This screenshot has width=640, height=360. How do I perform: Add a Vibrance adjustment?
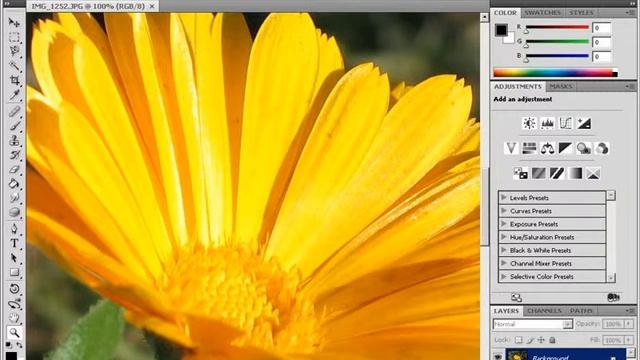511,148
